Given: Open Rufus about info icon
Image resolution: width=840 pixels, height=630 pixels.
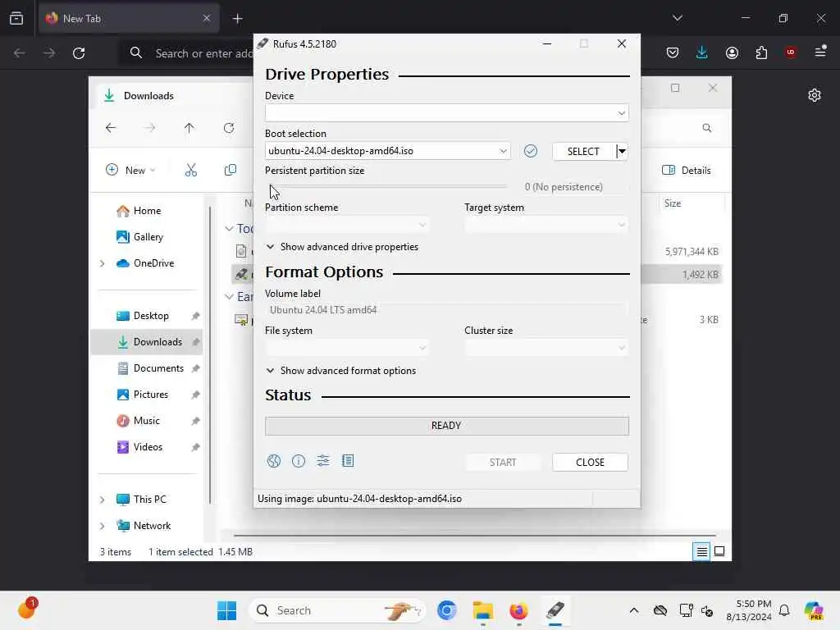Looking at the screenshot, I should (299, 461).
